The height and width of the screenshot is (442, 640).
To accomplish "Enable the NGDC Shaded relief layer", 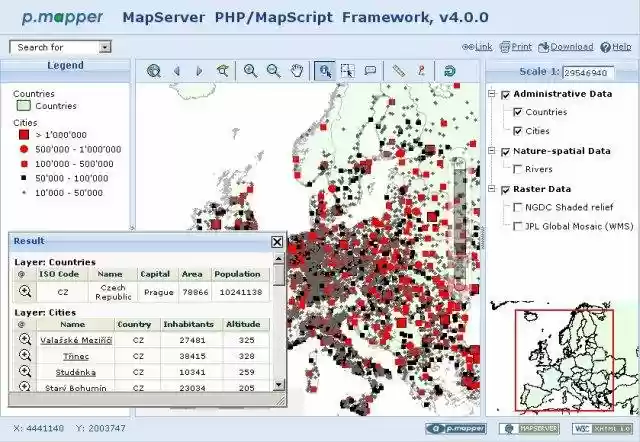I will coord(518,207).
